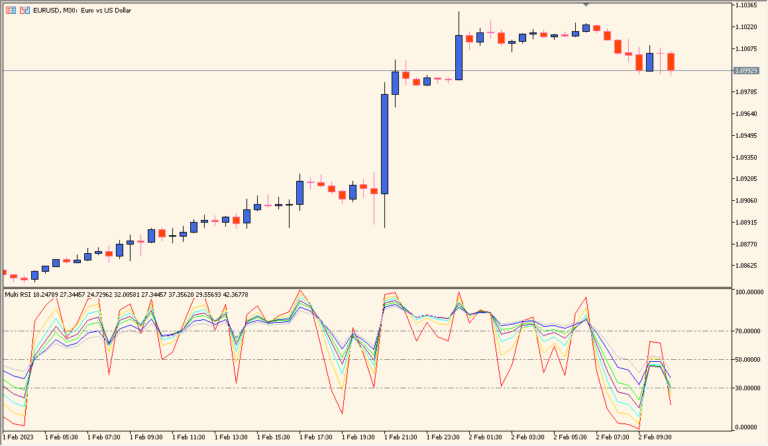Click the 1.08625 price scale label
This screenshot has height=446, width=768.
[x=747, y=265]
